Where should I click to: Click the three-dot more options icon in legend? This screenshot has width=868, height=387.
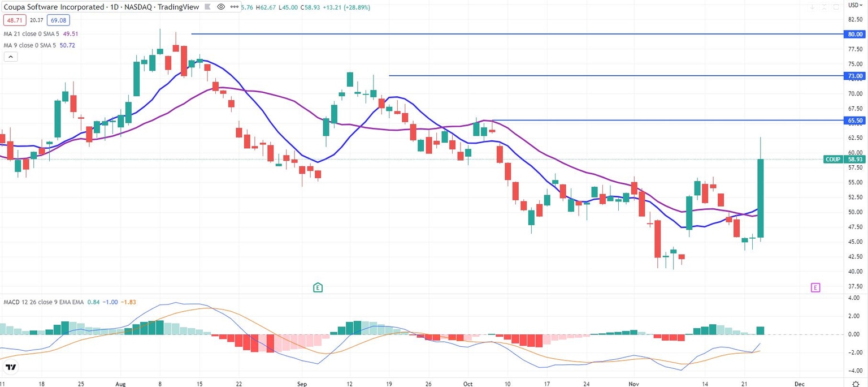pos(234,7)
